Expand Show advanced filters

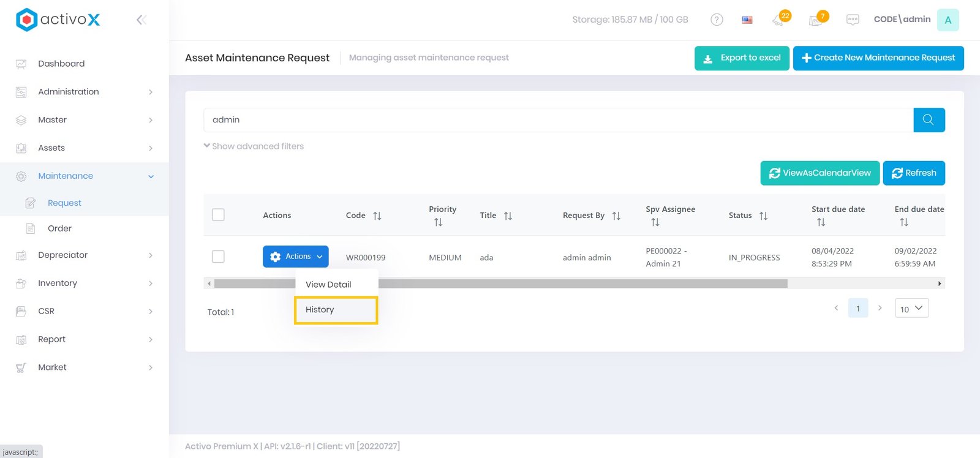pos(254,146)
